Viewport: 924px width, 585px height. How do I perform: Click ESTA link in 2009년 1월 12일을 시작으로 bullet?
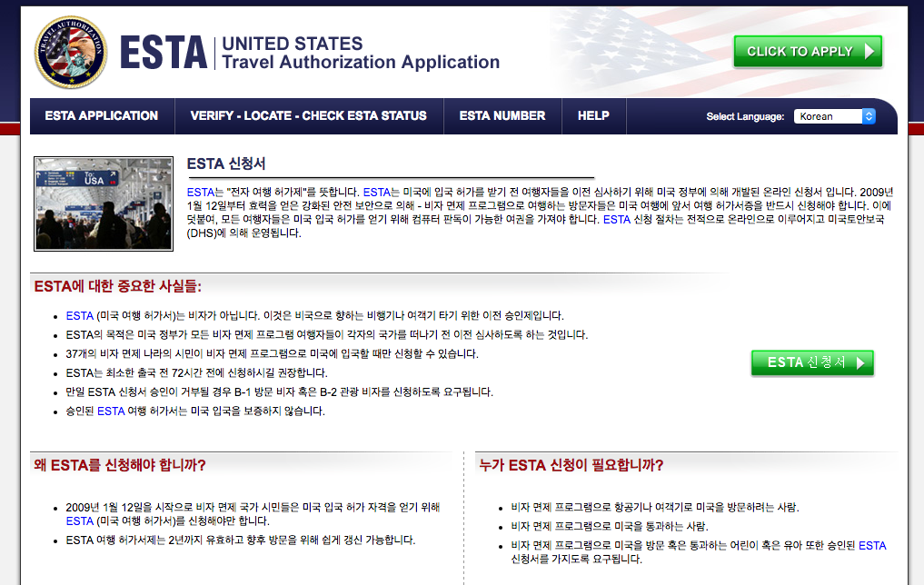[x=80, y=521]
